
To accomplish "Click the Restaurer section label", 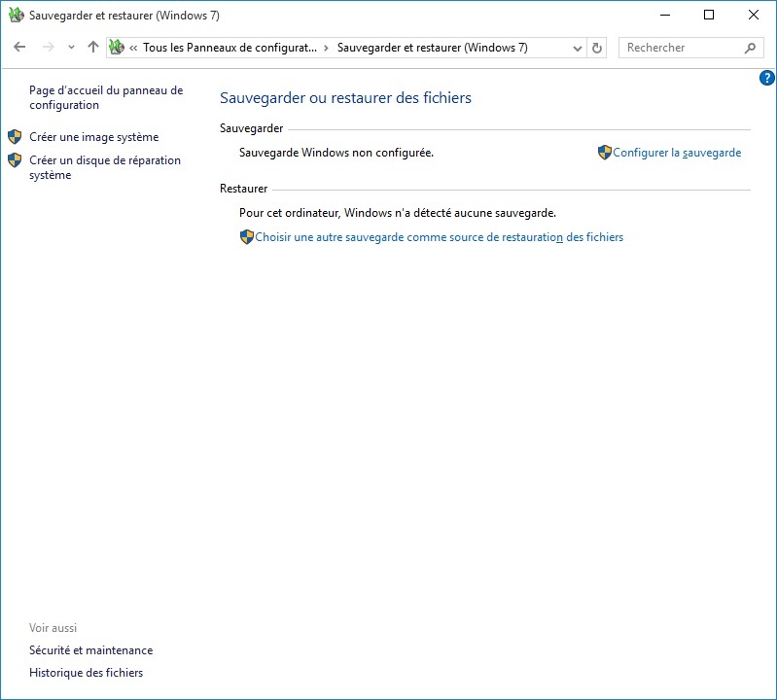I will point(244,189).
